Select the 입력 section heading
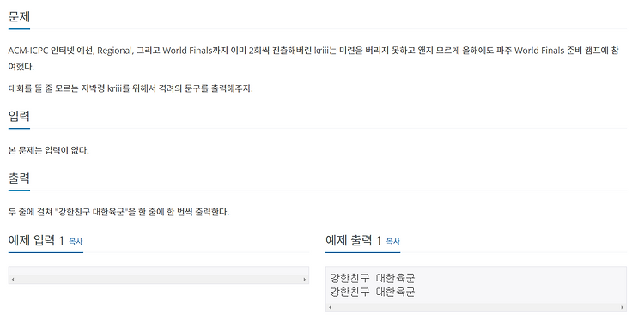The width and height of the screenshot is (644, 320). (19, 117)
